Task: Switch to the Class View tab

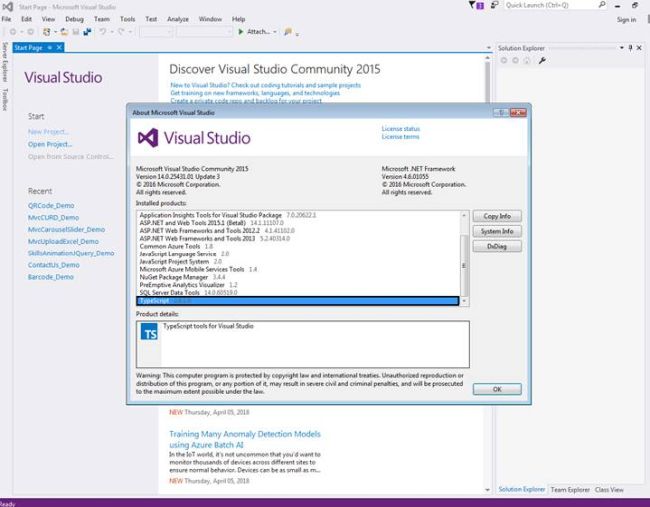Action: click(609, 490)
